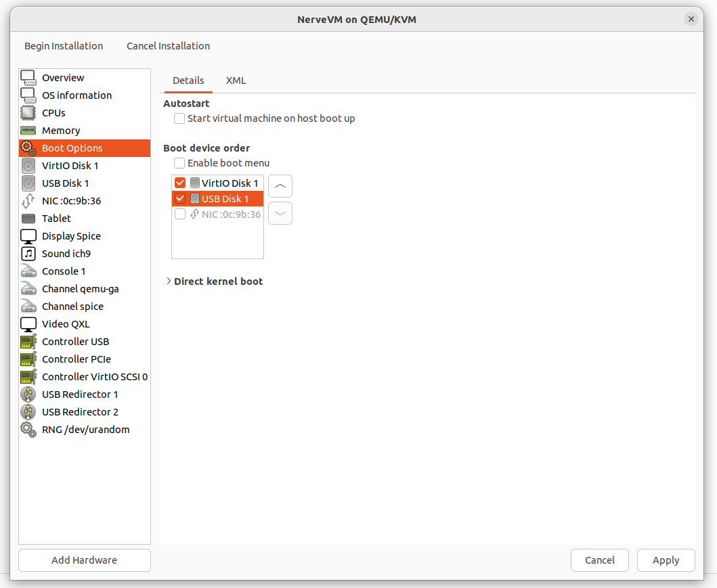Click the Controller USB card icon
This screenshot has width=717, height=588.
(x=28, y=342)
